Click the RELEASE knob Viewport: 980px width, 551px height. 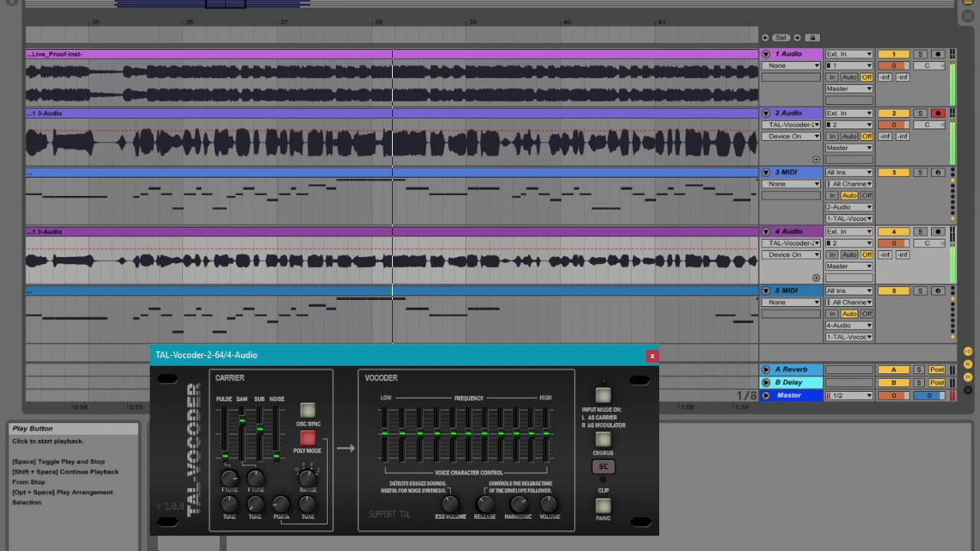pos(485,504)
